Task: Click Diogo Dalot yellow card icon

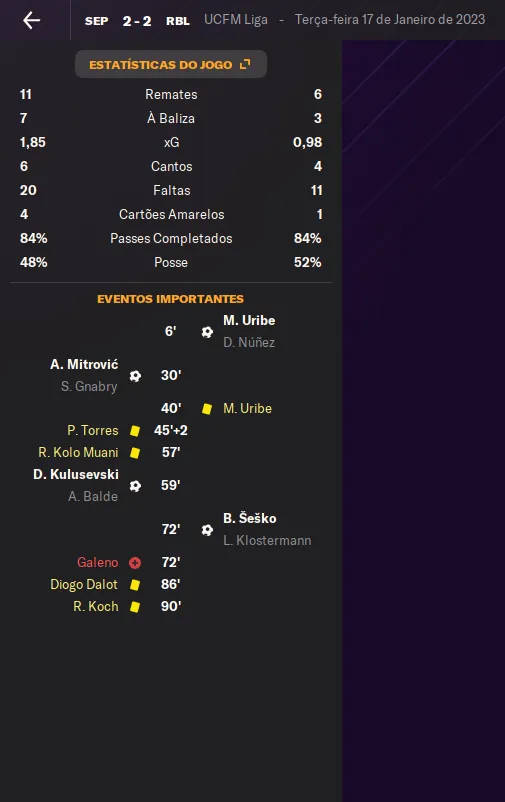Action: 135,585
